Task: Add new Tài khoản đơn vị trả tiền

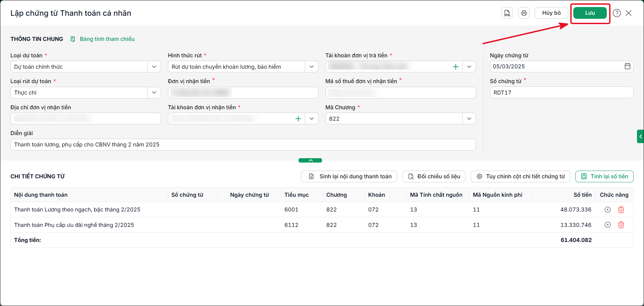Action: [456, 67]
